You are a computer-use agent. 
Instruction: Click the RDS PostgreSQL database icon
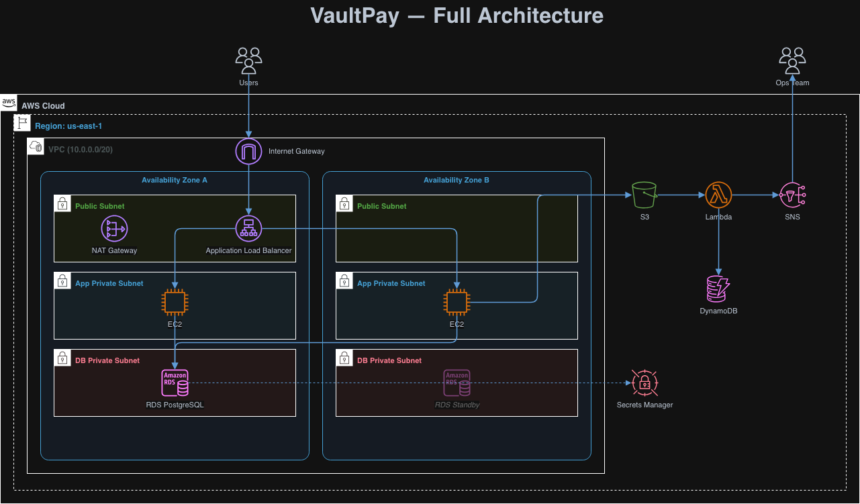175,383
